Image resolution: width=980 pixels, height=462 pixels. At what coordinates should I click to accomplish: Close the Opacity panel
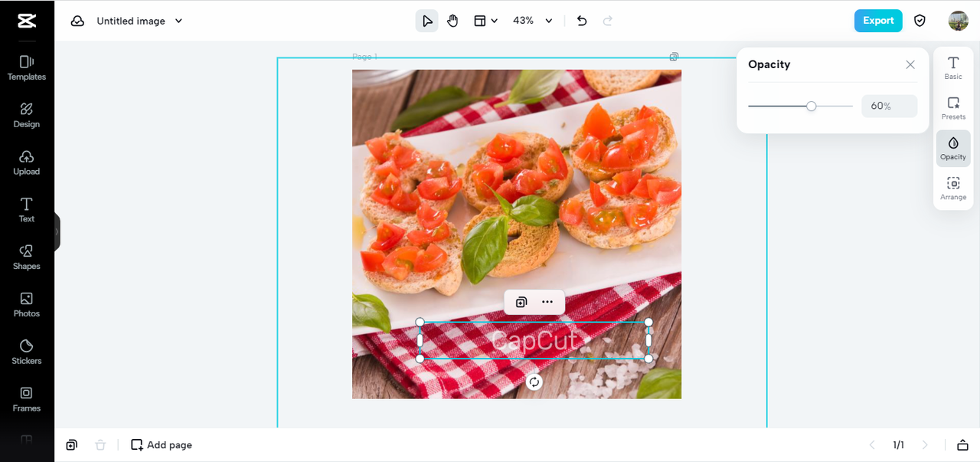(x=910, y=64)
